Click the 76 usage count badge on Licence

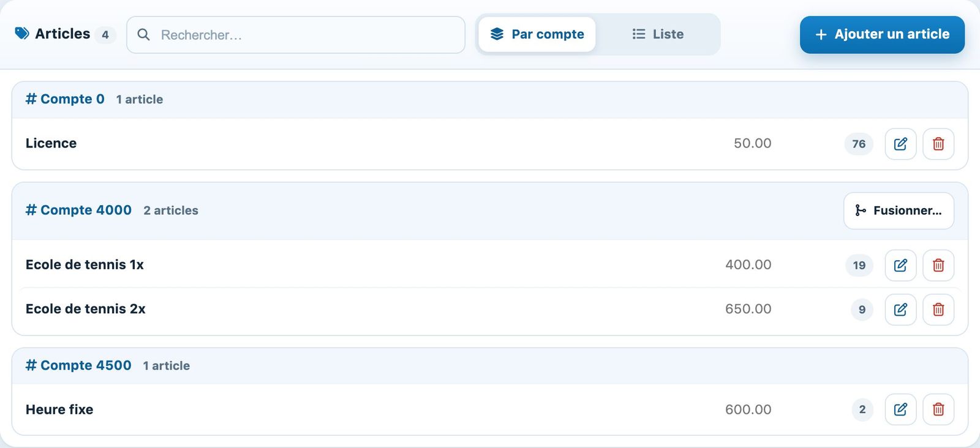tap(859, 144)
